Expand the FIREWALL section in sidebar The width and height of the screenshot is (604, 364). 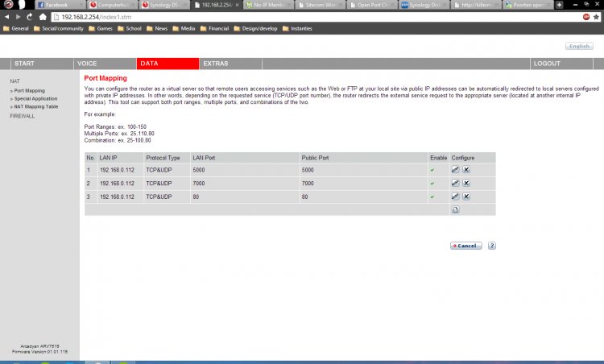pyautogui.click(x=23, y=116)
